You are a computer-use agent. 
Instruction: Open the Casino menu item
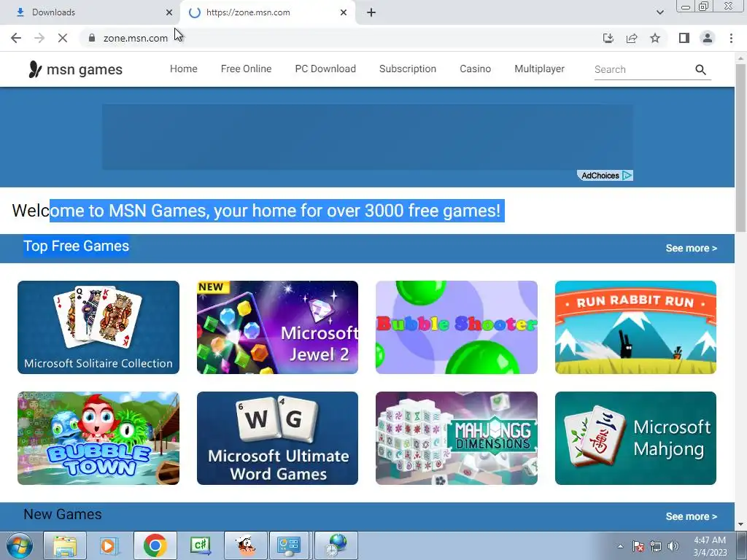(475, 69)
